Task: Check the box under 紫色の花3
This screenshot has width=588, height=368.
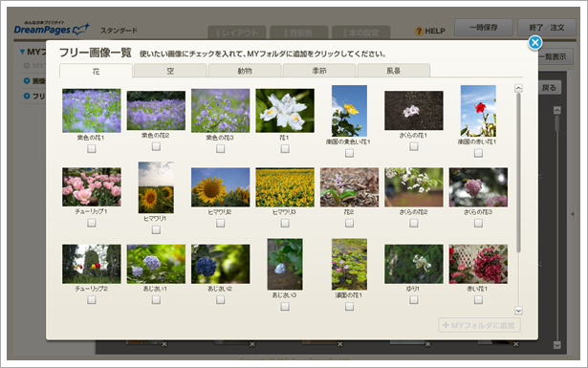Action: point(221,149)
